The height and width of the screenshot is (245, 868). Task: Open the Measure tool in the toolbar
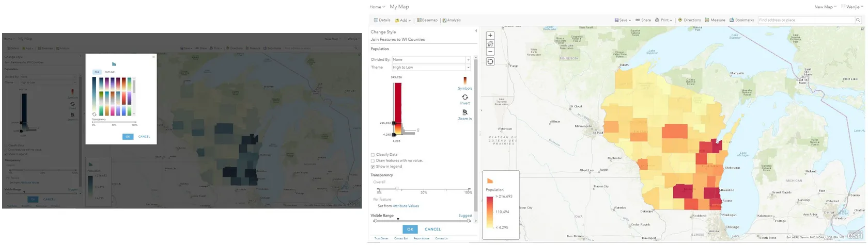click(x=715, y=20)
